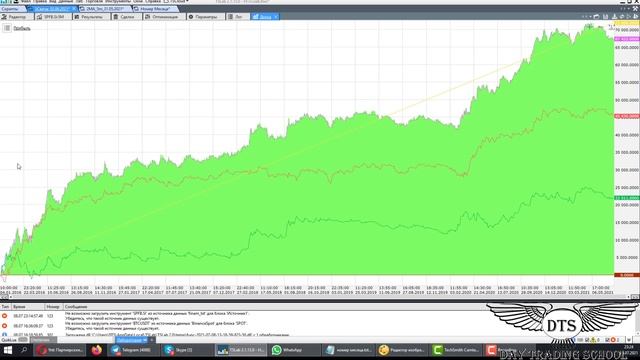Open the Редактор sub-tab
640x360 pixels.
coord(16,17)
